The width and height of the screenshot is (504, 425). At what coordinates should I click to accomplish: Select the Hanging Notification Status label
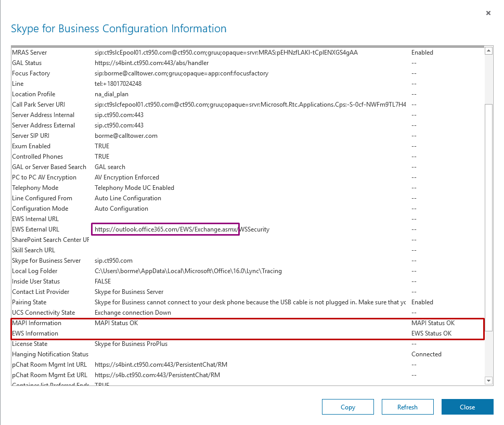(50, 354)
